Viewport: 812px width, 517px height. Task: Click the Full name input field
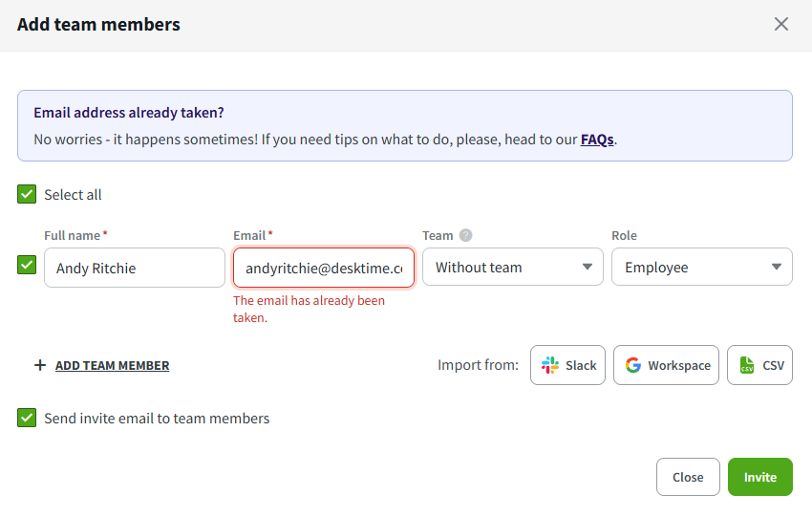(x=135, y=268)
